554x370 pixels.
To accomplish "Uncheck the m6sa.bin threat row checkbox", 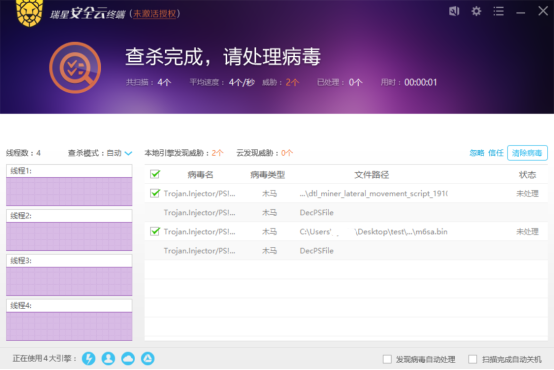I will (x=155, y=231).
